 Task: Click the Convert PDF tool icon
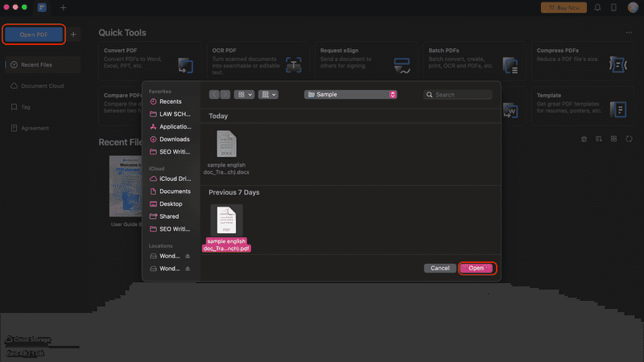[186, 66]
